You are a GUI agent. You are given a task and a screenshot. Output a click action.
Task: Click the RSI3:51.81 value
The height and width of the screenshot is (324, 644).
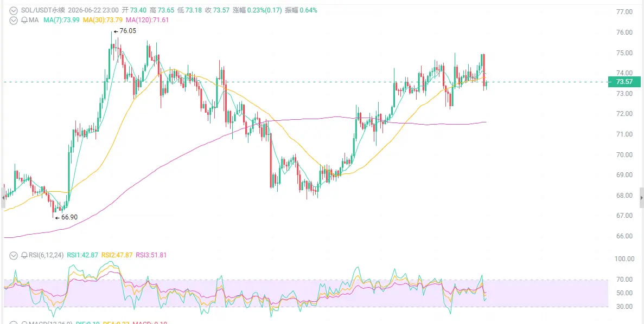pos(151,255)
